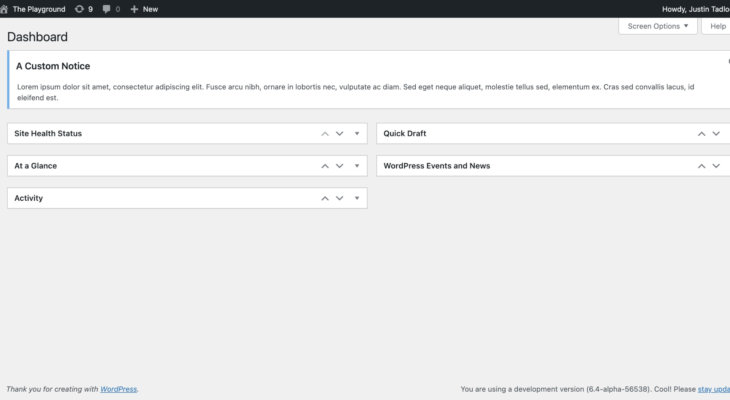This screenshot has width=730, height=400.
Task: Open the Help tab dropdown
Action: (718, 26)
